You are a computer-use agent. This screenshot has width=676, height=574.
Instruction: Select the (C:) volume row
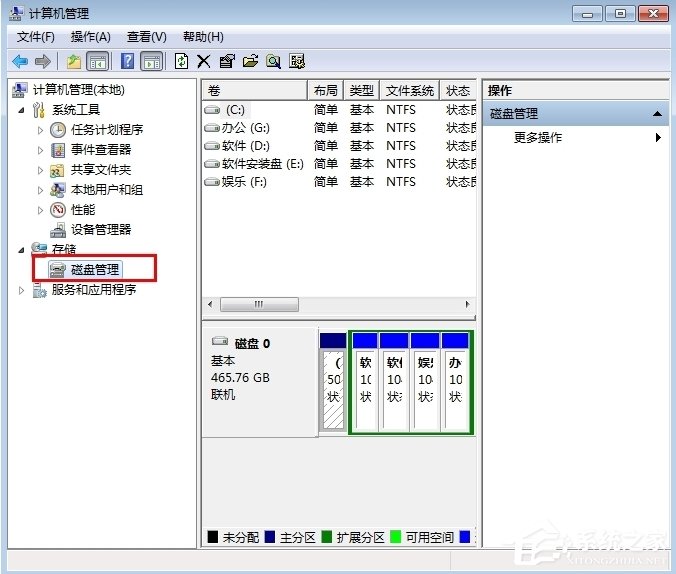(339, 110)
